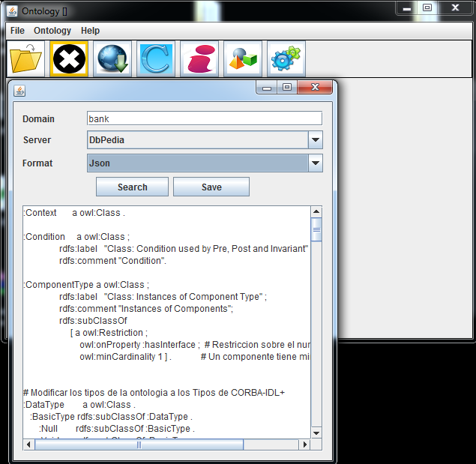Click the Domain text field containing bank

click(x=204, y=118)
